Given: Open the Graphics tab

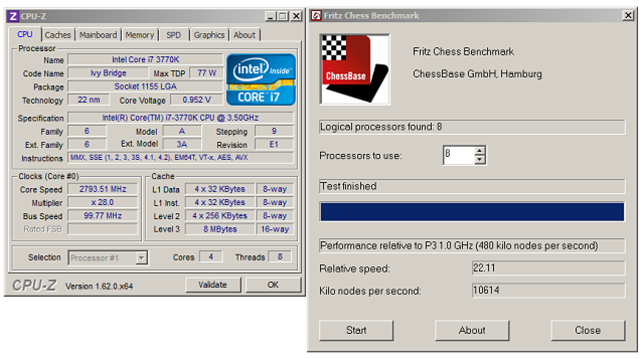Looking at the screenshot, I should [x=209, y=35].
